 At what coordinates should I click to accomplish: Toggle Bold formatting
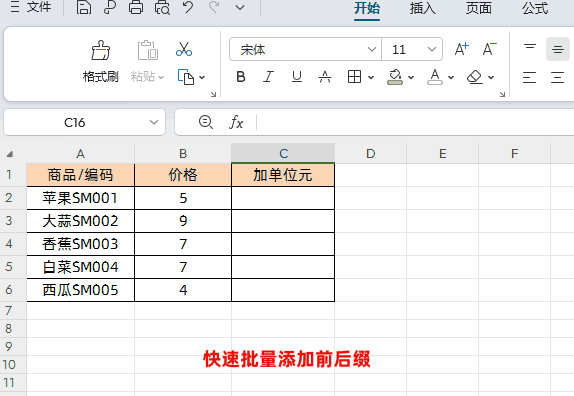[241, 77]
